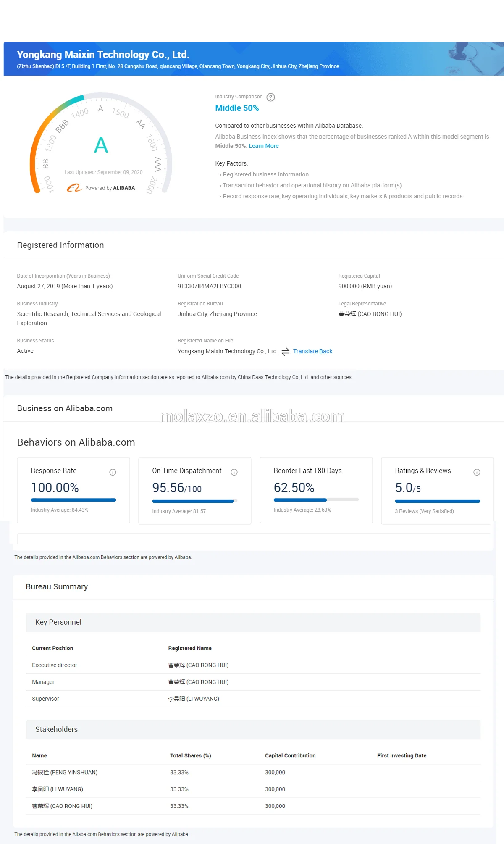
Task: Click company name Yongkang Maixin Technology Co., Ltd. header
Action: coord(103,55)
